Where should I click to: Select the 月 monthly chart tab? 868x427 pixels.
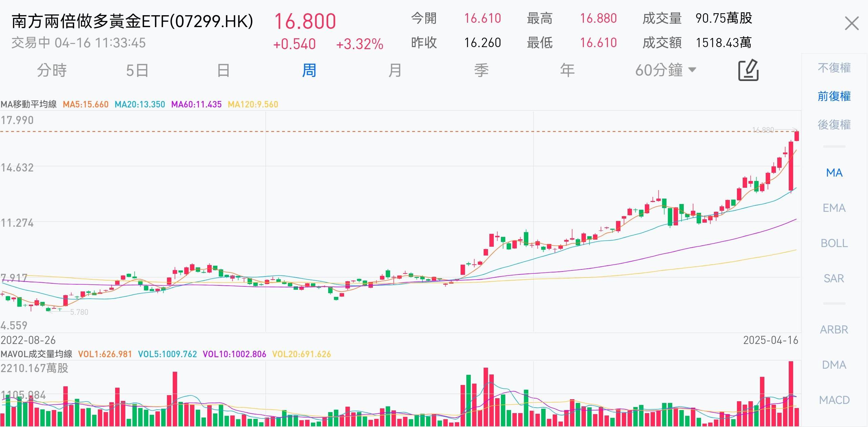tap(395, 70)
